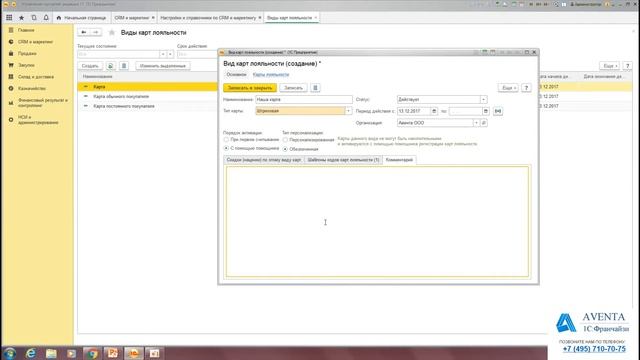Viewport: 640px width, 360px height.
Task: Open the history icon in top toolbar
Action: (x=34, y=18)
